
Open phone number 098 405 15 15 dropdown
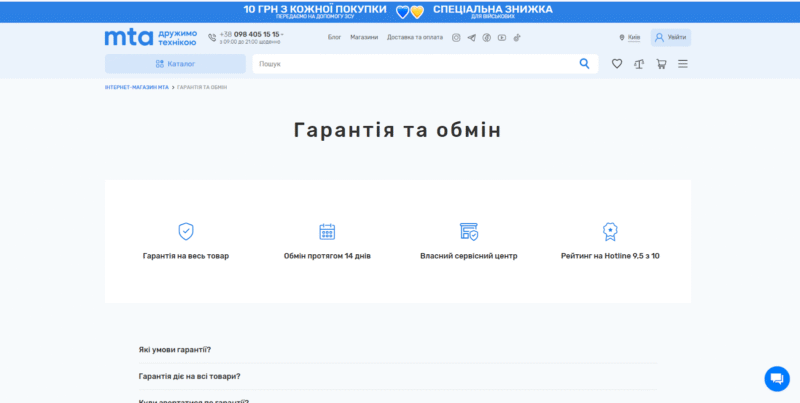point(252,34)
